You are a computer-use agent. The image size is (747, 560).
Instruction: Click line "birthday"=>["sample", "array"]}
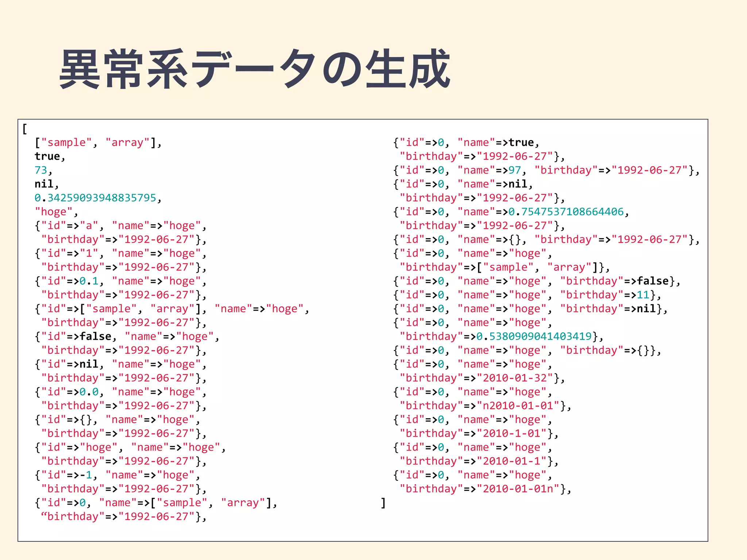pyautogui.click(x=505, y=267)
